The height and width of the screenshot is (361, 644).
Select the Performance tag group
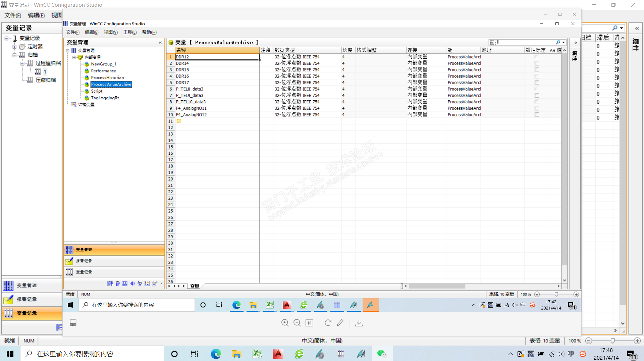[x=103, y=71]
